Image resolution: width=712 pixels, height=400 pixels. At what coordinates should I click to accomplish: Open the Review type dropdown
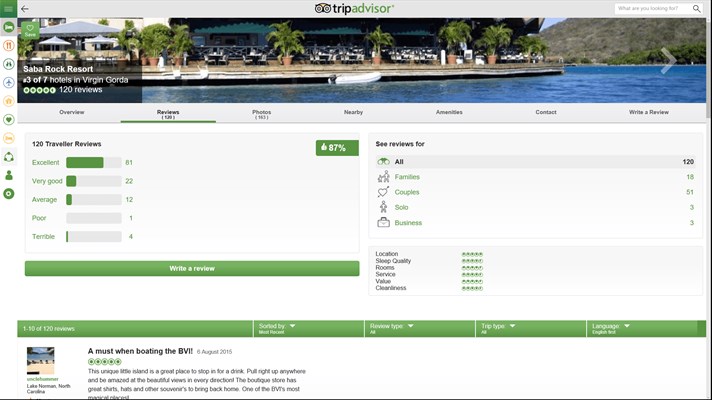tap(420, 328)
